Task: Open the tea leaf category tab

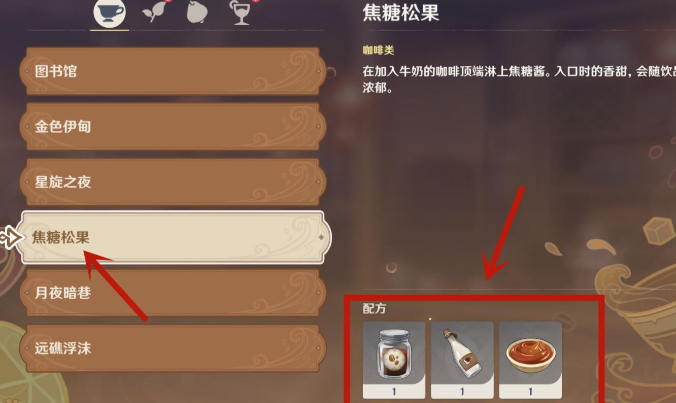Action: pyautogui.click(x=154, y=12)
